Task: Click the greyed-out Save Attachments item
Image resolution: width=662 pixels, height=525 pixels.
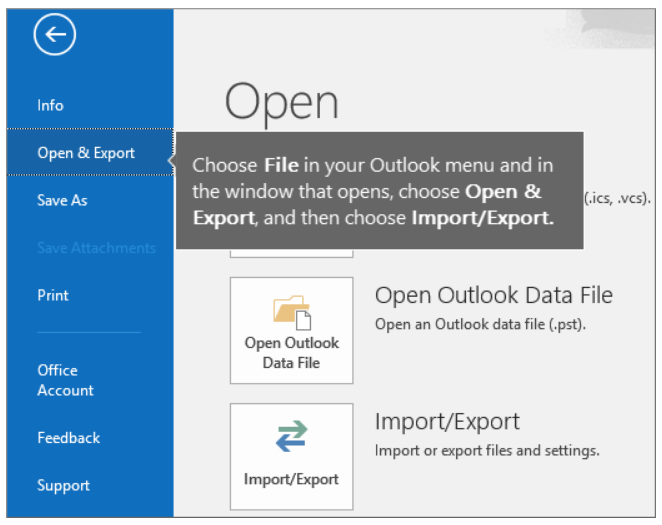Action: point(96,248)
